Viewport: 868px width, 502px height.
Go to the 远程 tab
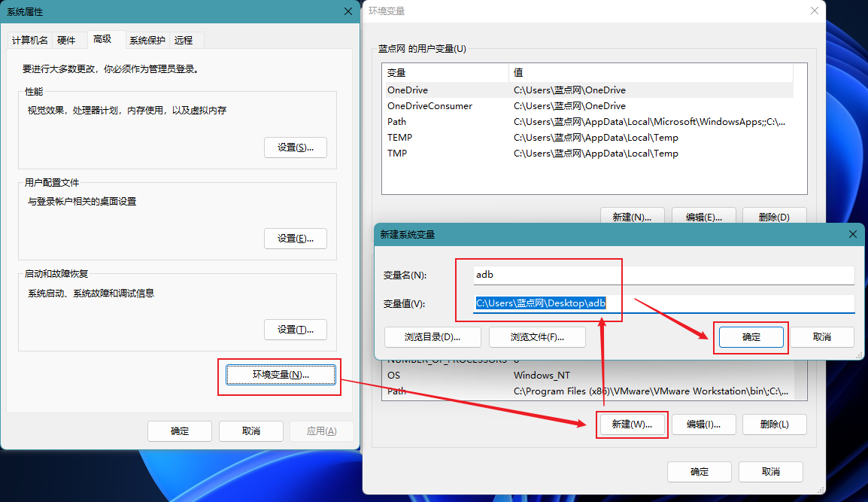(184, 40)
